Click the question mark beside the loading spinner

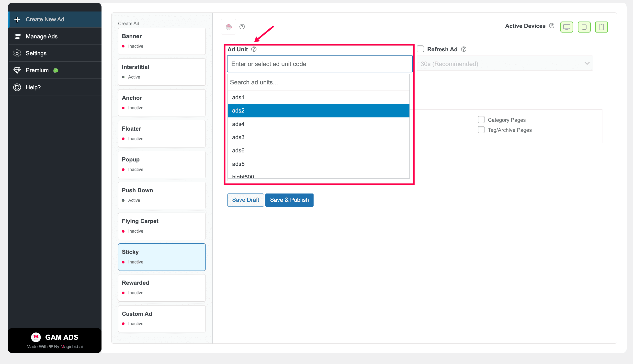coord(242,27)
